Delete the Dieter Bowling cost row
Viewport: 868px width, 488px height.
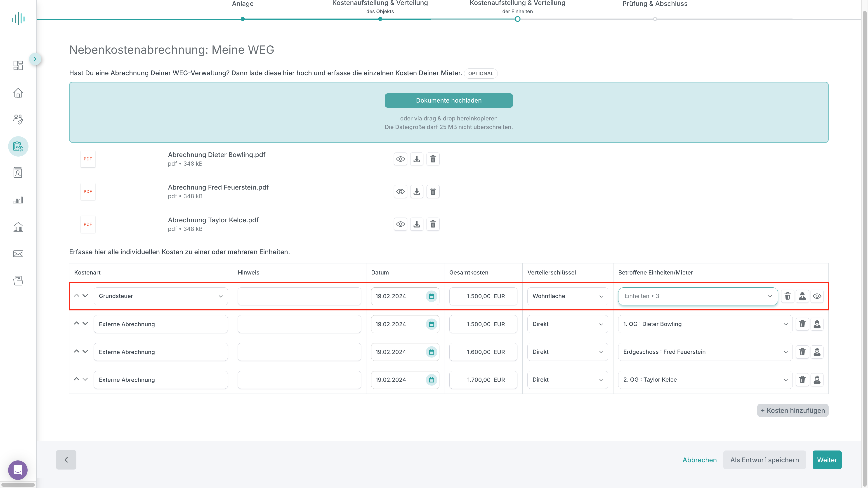click(802, 324)
